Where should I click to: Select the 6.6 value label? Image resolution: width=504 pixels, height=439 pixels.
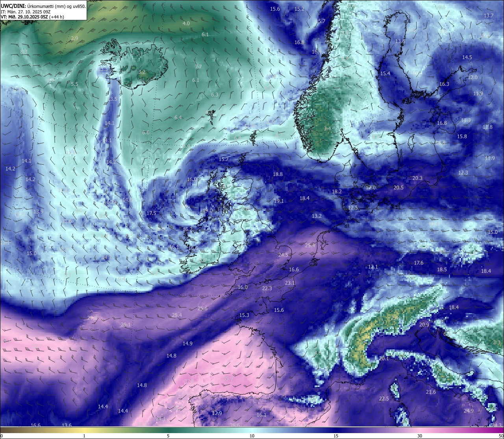click(146, 132)
